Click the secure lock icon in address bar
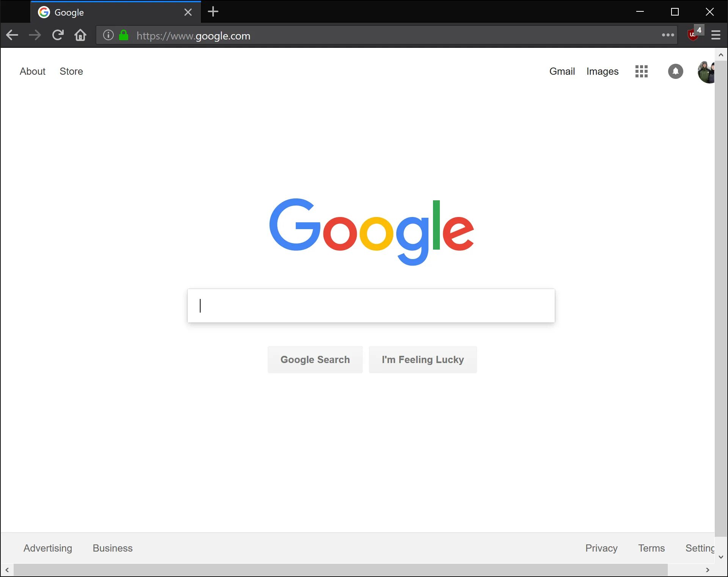Image resolution: width=728 pixels, height=577 pixels. 125,36
